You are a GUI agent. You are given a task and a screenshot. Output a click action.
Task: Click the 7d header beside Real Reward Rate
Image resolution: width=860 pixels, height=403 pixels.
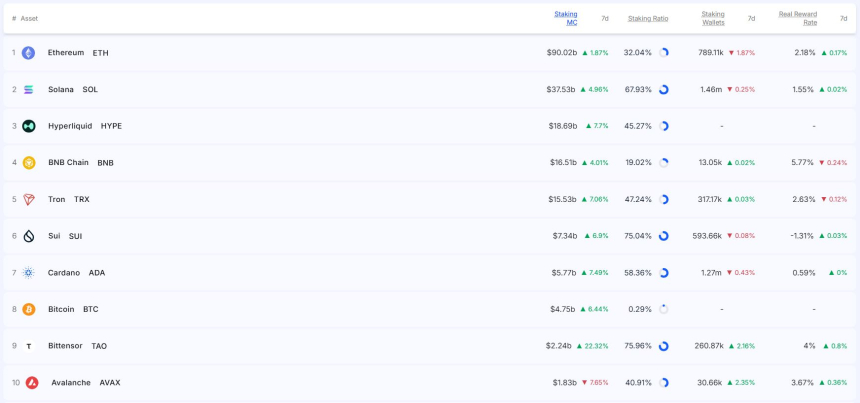click(844, 19)
